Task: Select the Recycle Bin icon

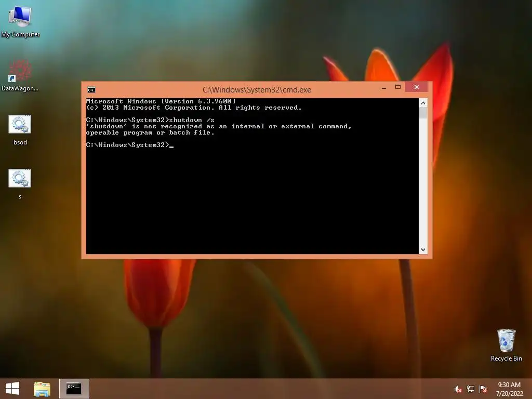Action: click(506, 345)
